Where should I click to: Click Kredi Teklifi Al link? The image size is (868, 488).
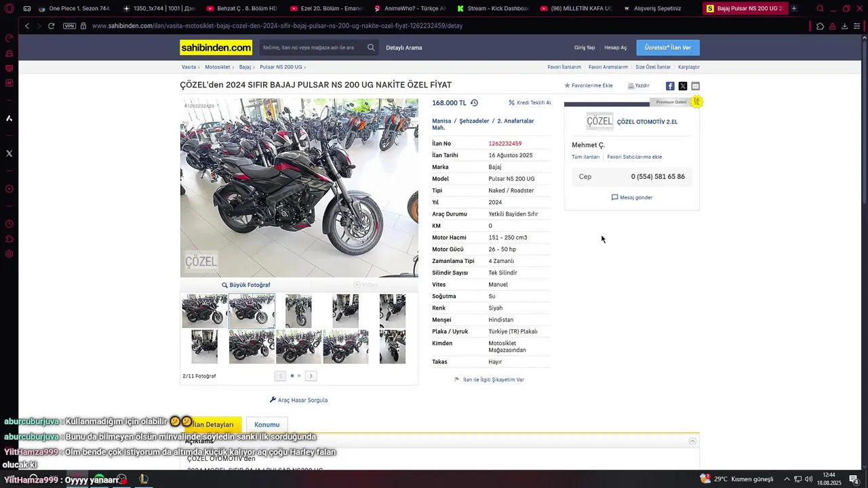coord(530,103)
